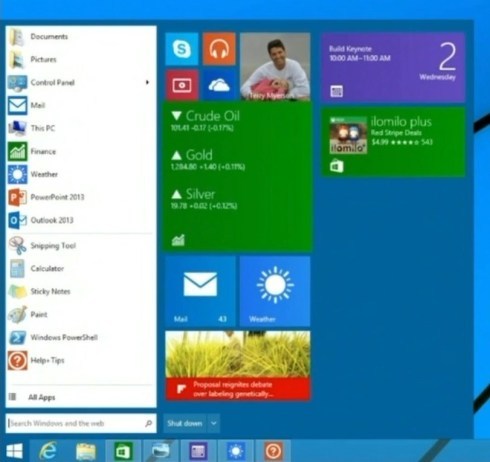Open the large Weather sun tile
The width and height of the screenshot is (490, 462).
[x=275, y=291]
